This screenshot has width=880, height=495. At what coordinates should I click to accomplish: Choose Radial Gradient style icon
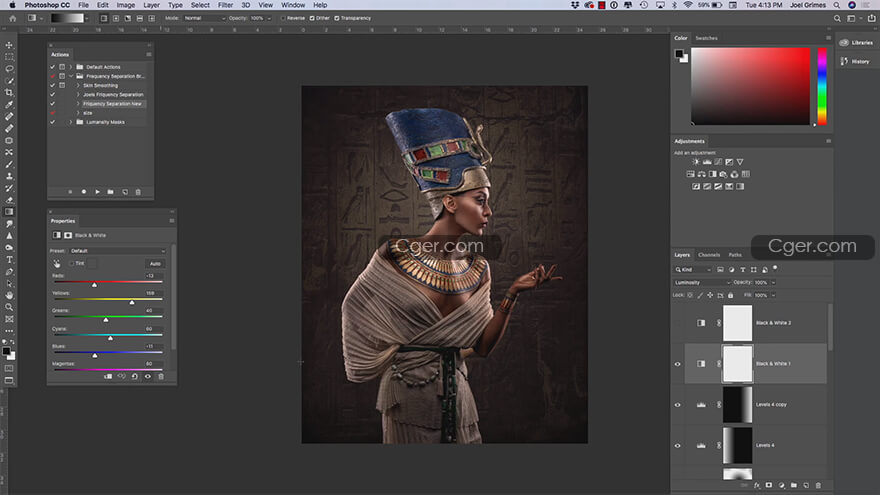[x=116, y=18]
